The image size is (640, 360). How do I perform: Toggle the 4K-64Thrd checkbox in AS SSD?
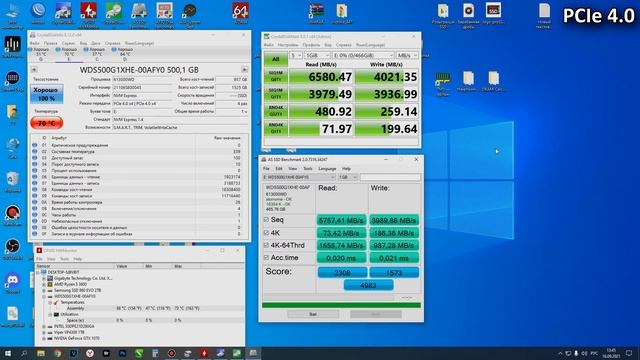(267, 245)
